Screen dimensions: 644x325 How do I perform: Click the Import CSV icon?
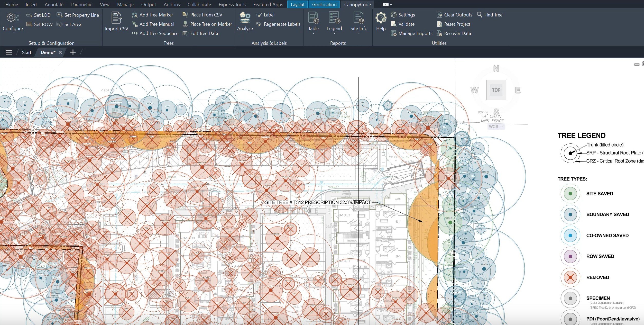[x=116, y=18]
